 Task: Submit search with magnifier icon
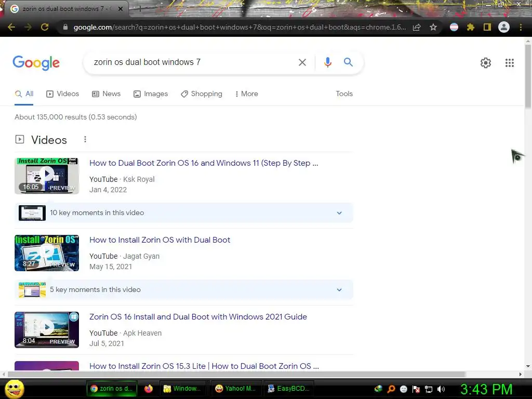click(348, 62)
